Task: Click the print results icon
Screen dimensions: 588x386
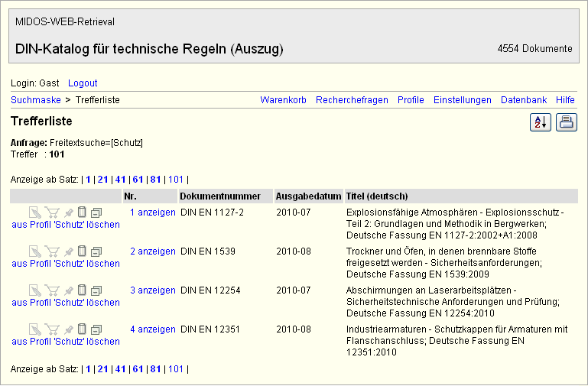Action: coord(566,122)
